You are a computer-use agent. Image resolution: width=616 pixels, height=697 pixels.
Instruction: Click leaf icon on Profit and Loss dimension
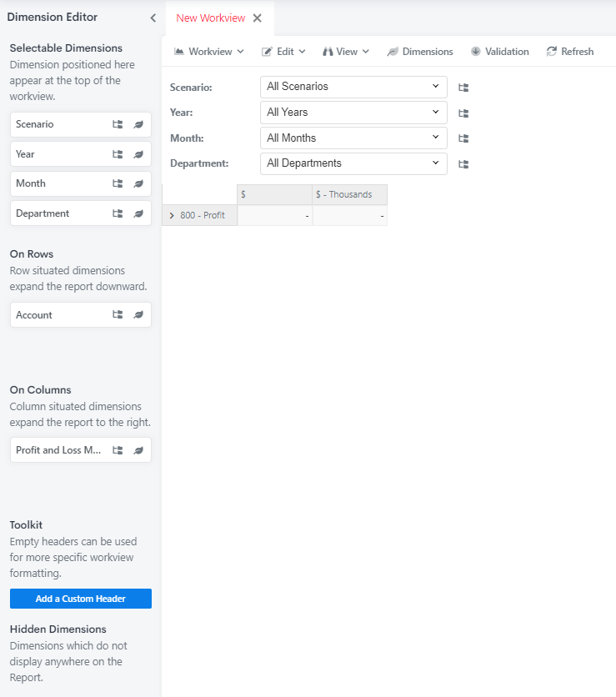(138, 450)
